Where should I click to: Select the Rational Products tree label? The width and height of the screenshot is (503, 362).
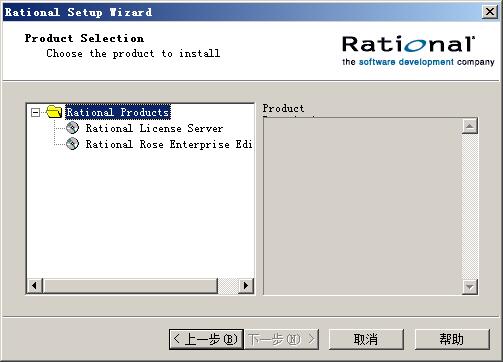coord(118,112)
